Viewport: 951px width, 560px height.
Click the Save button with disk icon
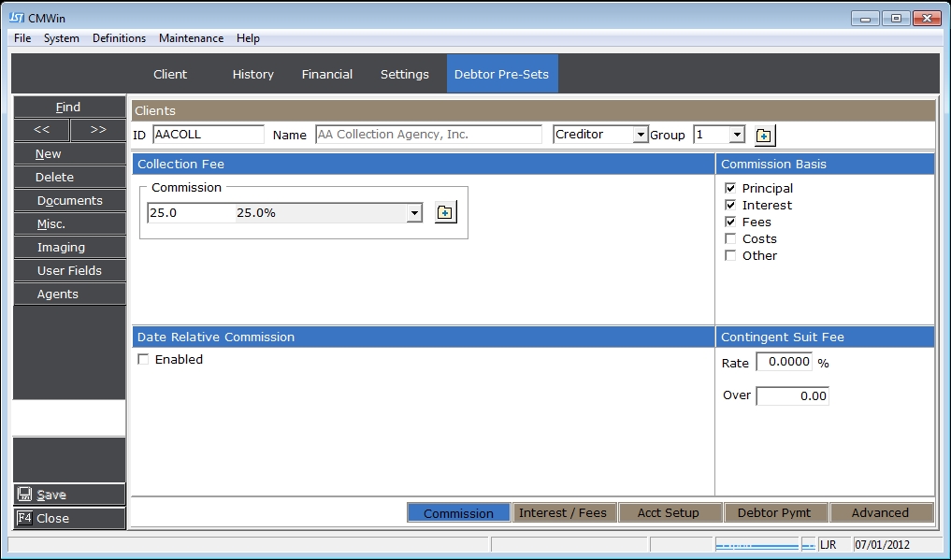[x=69, y=495]
